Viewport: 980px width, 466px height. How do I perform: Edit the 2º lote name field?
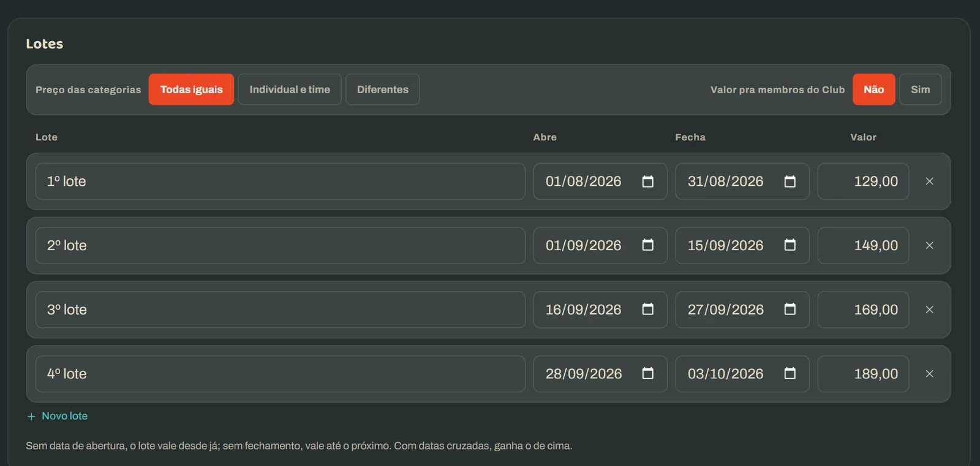[x=281, y=245]
